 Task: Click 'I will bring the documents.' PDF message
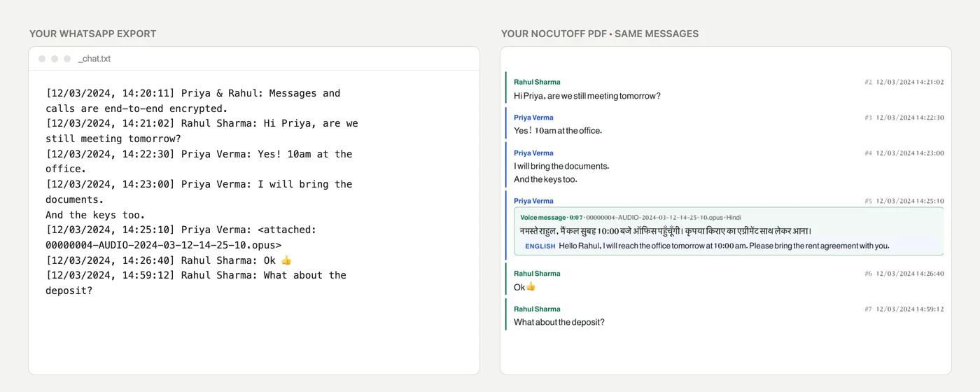[x=561, y=167]
